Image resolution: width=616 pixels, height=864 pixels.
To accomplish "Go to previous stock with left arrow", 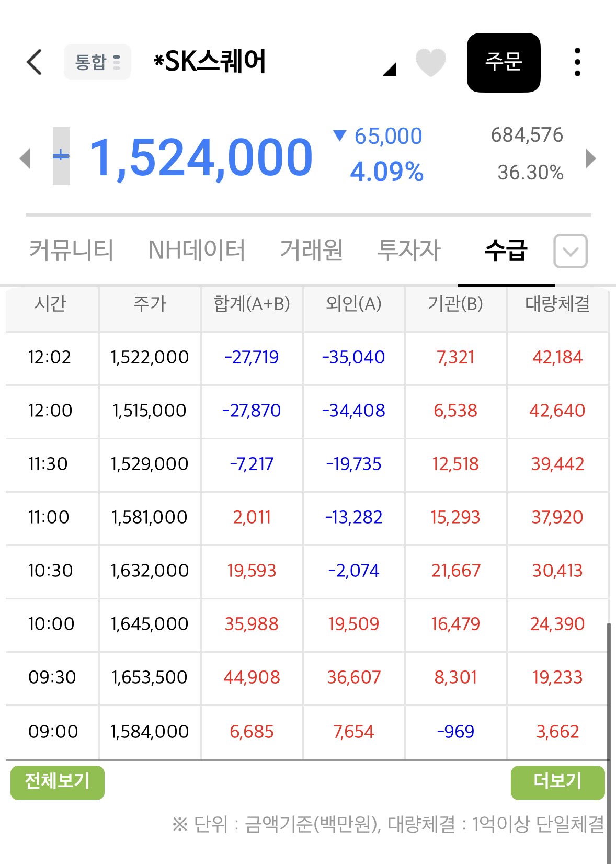I will pos(25,158).
